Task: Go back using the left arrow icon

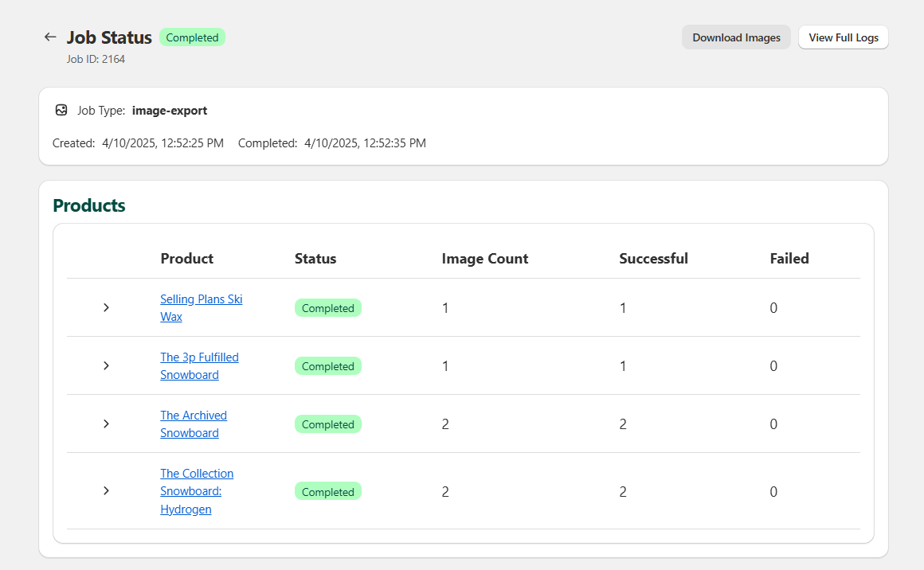Action: (x=50, y=37)
